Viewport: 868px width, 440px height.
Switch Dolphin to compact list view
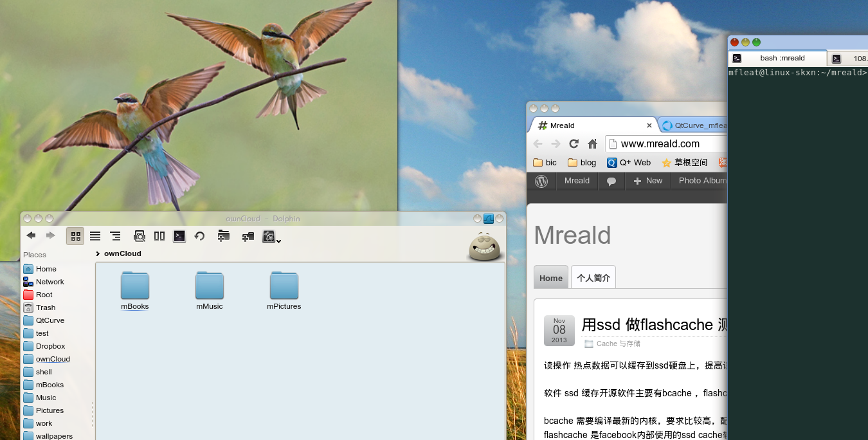click(x=95, y=236)
